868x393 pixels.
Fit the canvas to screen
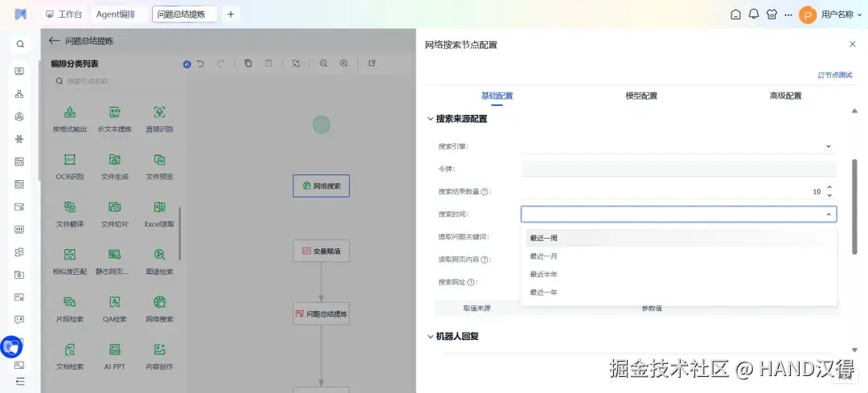(x=296, y=63)
